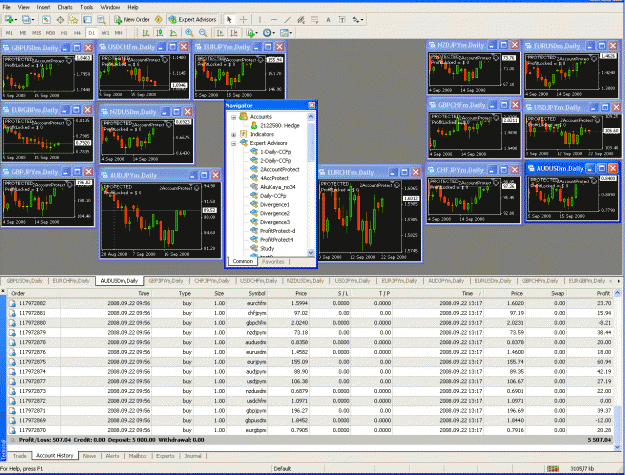Viewport: 625px width, 475px height.
Task: Open the Favorites tab in Navigator
Action: pos(273,262)
